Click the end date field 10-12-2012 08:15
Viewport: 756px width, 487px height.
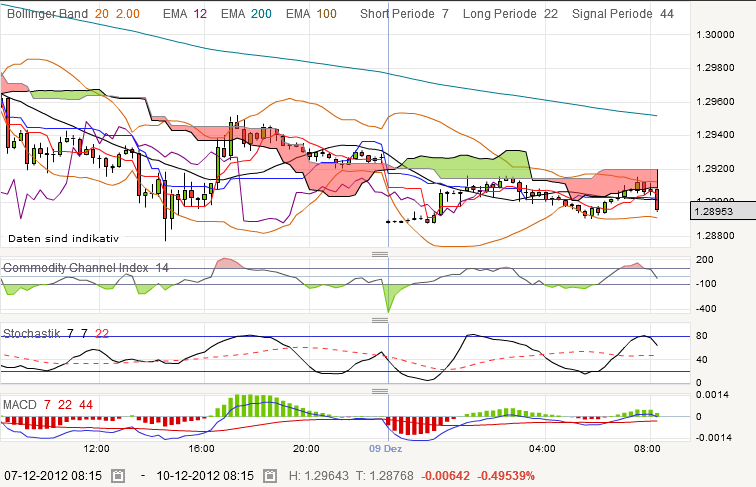tap(205, 476)
